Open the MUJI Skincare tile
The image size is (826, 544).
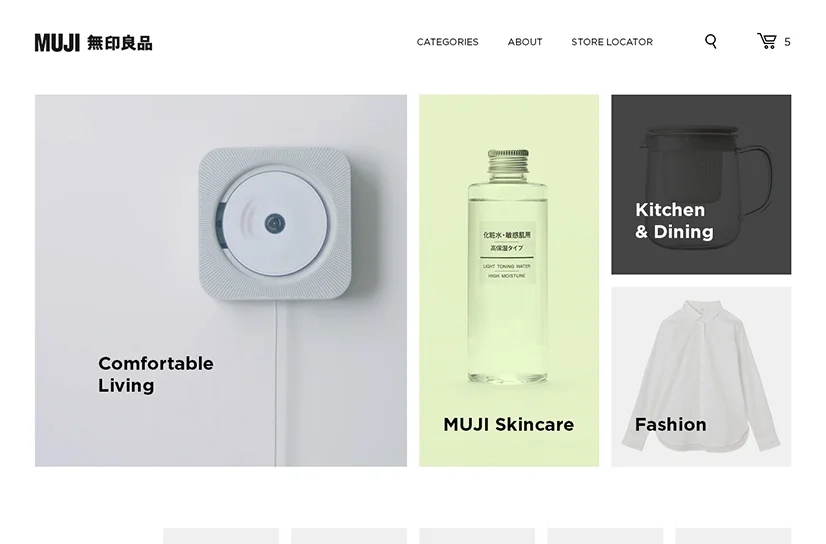[x=509, y=281]
